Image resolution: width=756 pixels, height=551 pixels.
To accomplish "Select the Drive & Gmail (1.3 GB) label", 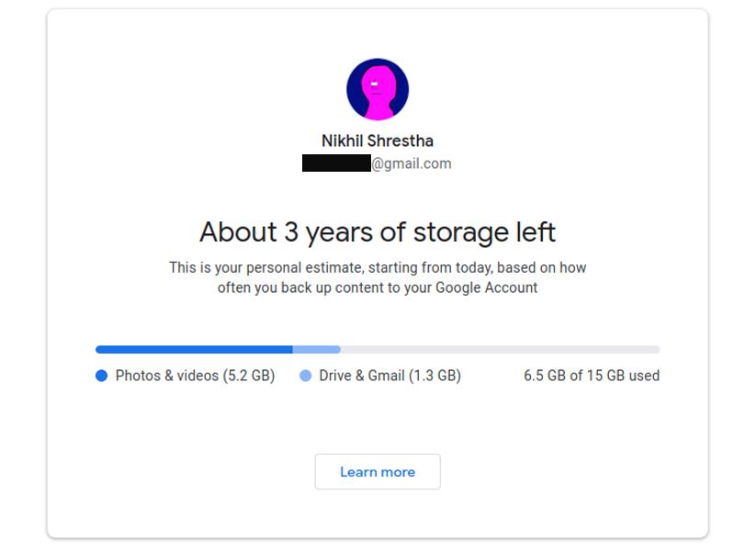I will click(x=389, y=376).
